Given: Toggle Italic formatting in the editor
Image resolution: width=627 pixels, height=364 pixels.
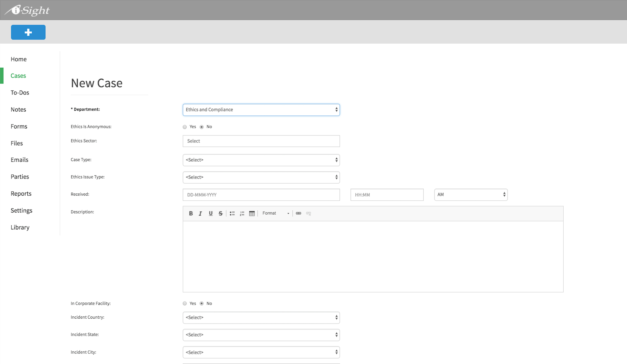Looking at the screenshot, I should [x=200, y=213].
